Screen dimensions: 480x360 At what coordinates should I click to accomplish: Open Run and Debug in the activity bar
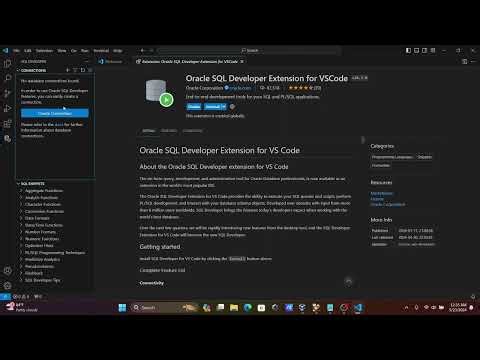click(x=7, y=109)
